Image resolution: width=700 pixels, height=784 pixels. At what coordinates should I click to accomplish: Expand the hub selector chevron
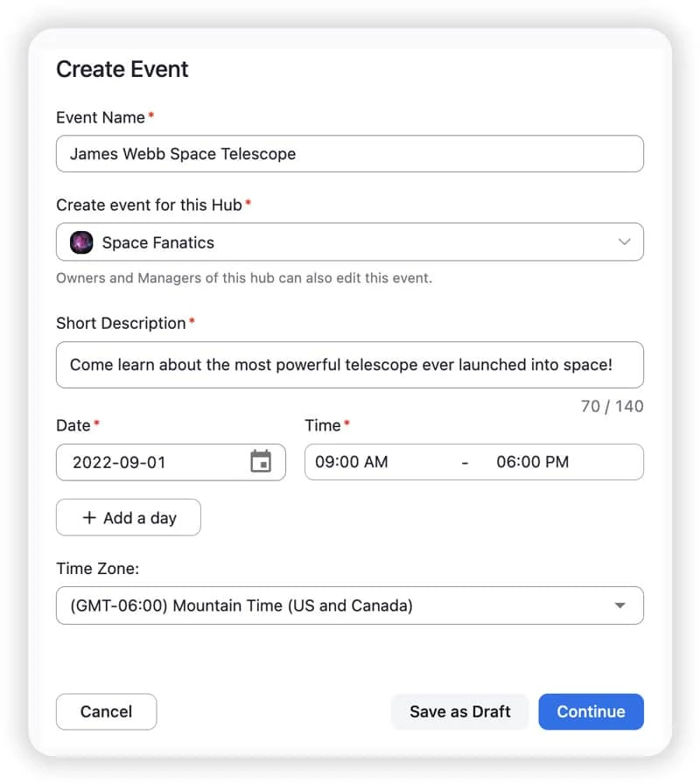pos(624,242)
